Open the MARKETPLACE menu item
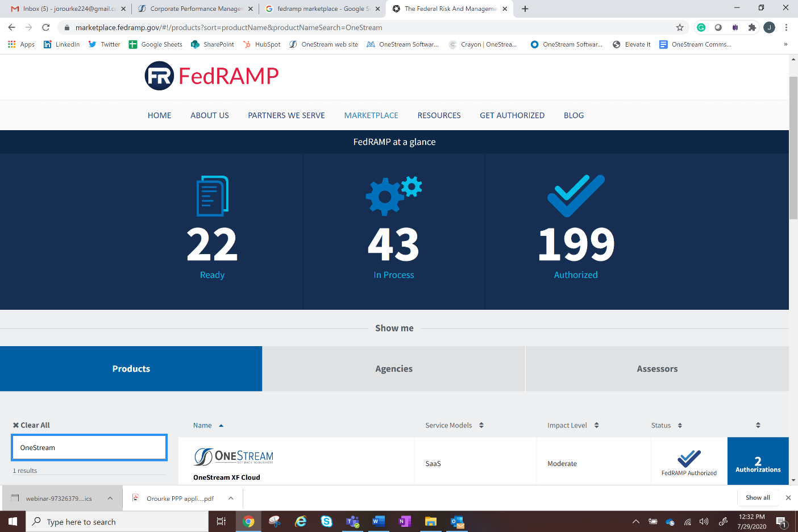The width and height of the screenshot is (798, 532). [x=371, y=115]
